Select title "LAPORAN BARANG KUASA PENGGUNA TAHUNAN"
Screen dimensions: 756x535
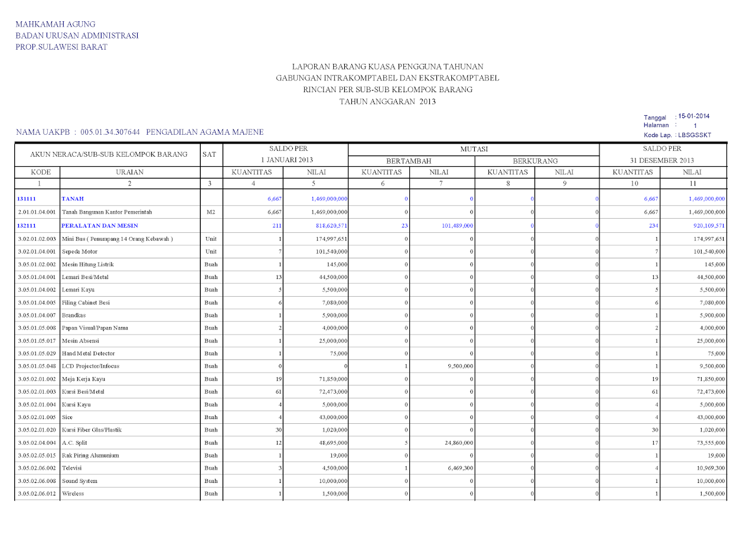[387, 67]
